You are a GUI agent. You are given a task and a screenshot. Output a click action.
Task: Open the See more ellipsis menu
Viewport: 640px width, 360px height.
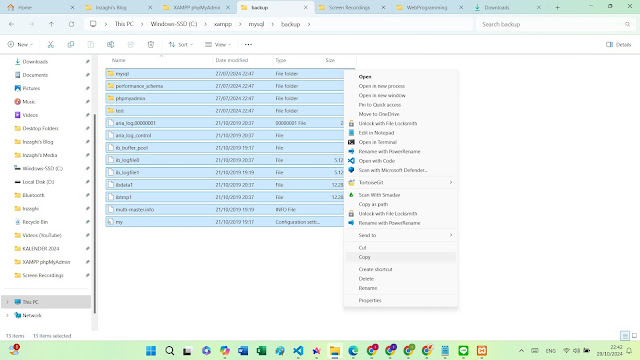[x=248, y=44]
